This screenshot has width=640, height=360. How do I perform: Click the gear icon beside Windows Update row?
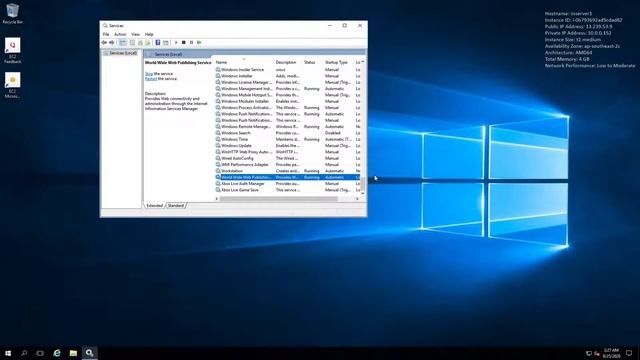(218, 146)
